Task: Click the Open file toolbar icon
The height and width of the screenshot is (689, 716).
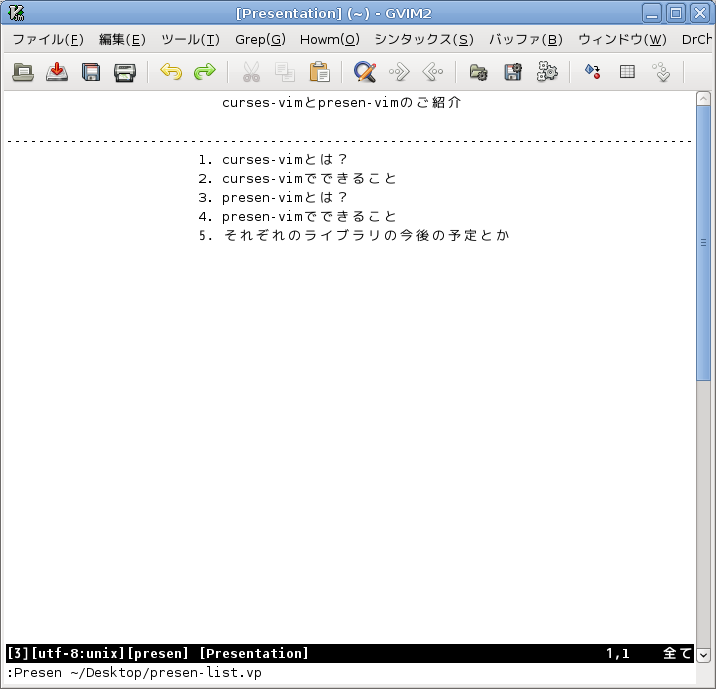Action: (x=23, y=72)
